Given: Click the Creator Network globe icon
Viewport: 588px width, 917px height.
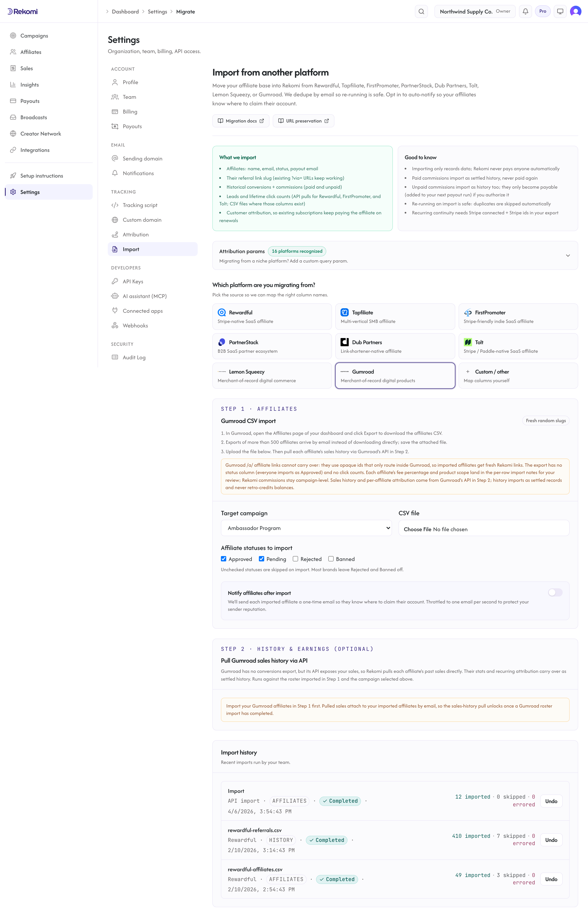Looking at the screenshot, I should [x=13, y=134].
